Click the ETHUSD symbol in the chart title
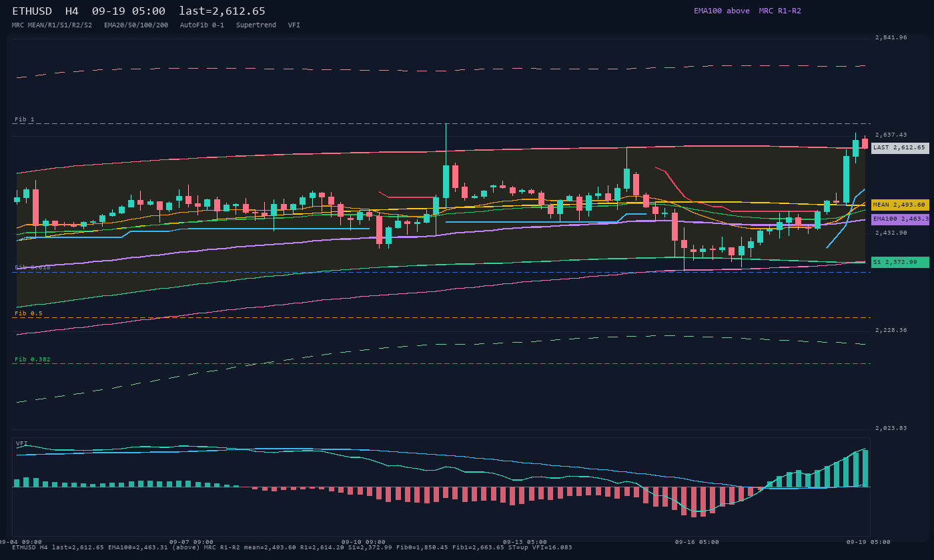 tap(32, 11)
